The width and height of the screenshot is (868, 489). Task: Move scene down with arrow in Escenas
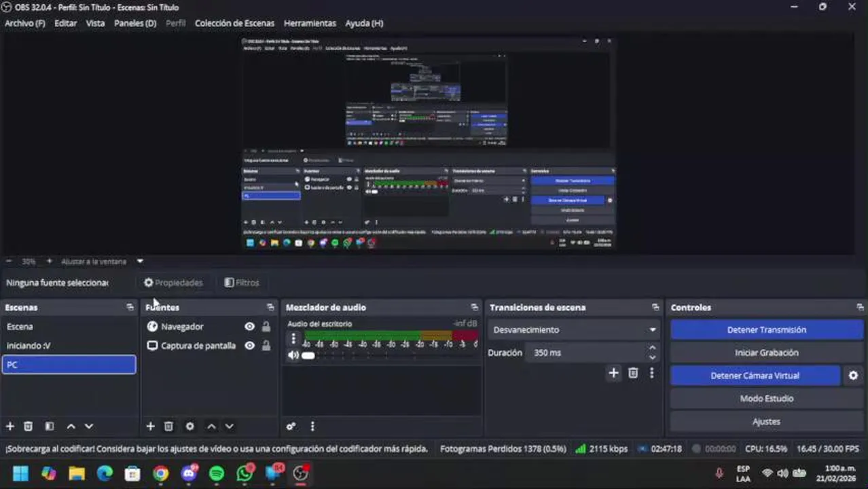click(89, 427)
